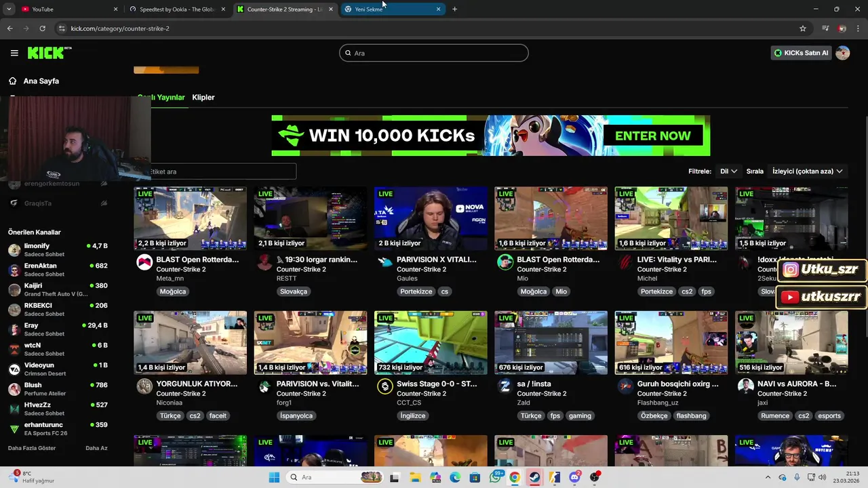This screenshot has height=488, width=868.
Task: Click Daha Az link
Action: click(96, 448)
